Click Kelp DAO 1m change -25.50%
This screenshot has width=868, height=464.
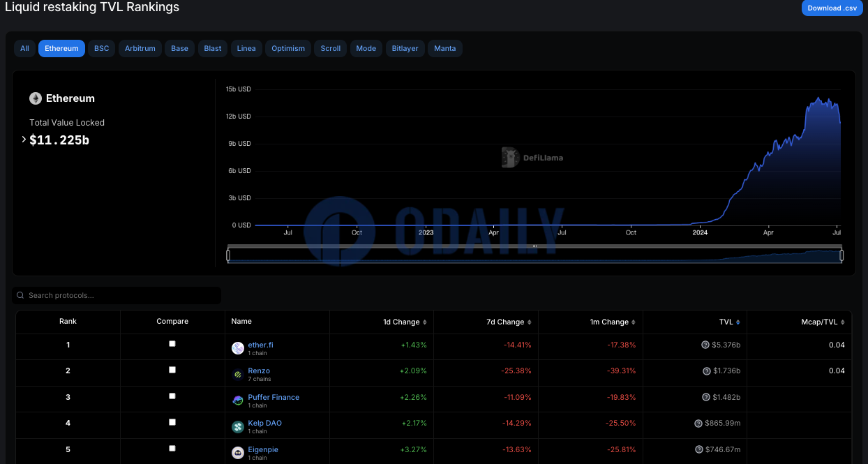621,424
